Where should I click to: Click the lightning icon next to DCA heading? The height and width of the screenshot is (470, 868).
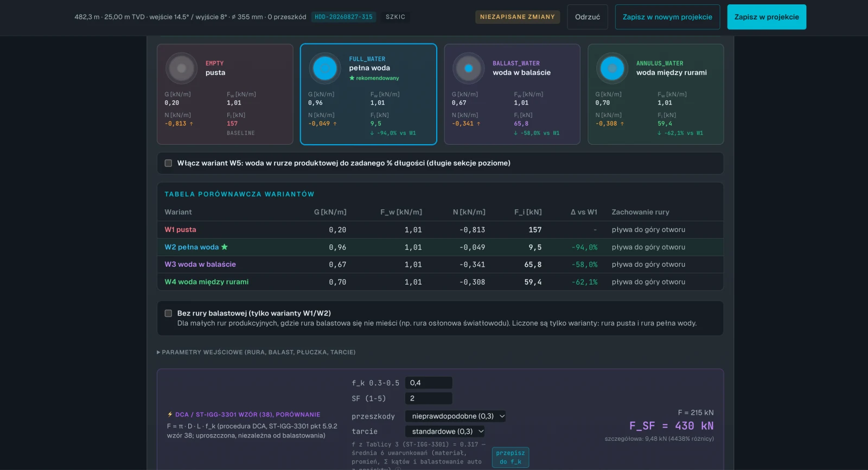pyautogui.click(x=170, y=414)
